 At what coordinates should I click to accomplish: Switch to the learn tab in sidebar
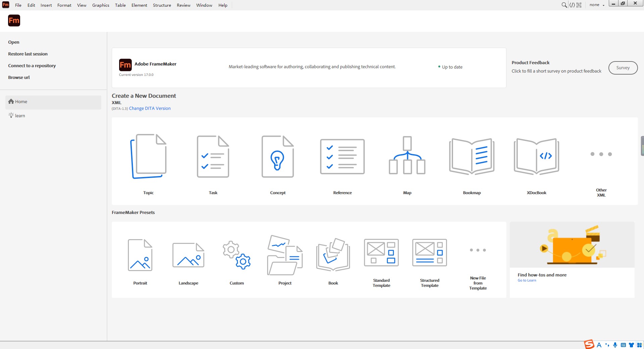20,116
